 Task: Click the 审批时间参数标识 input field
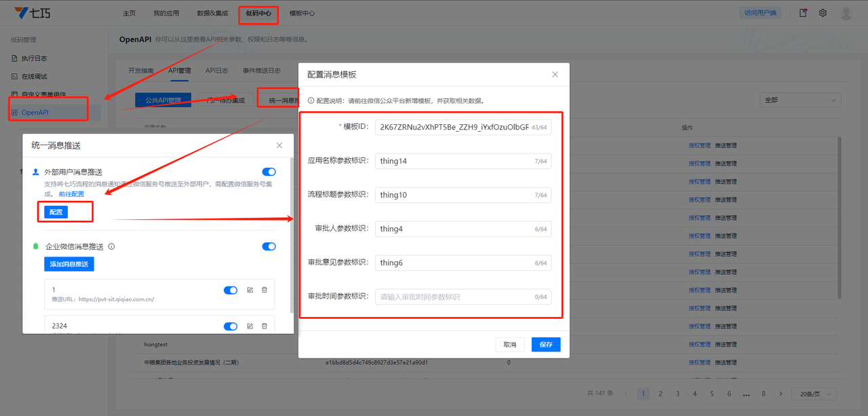click(454, 297)
